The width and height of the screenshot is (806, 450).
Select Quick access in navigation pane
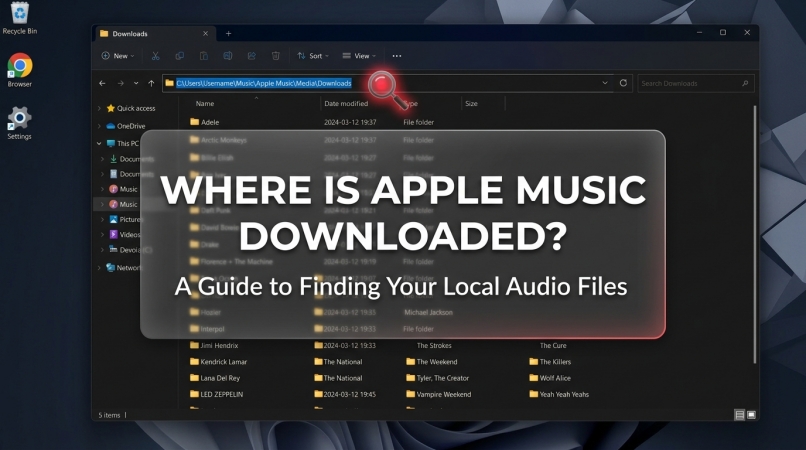click(x=131, y=108)
